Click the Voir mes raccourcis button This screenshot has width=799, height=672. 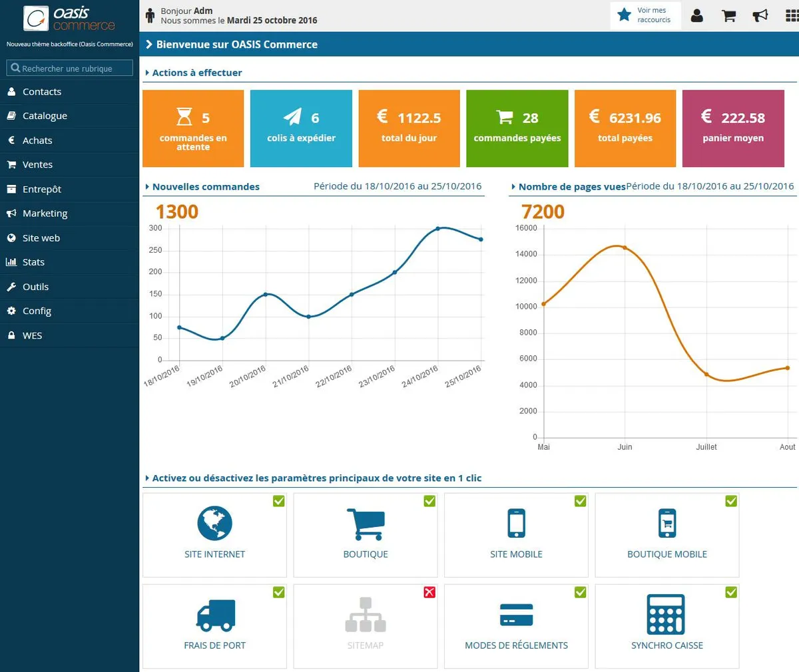pos(645,15)
